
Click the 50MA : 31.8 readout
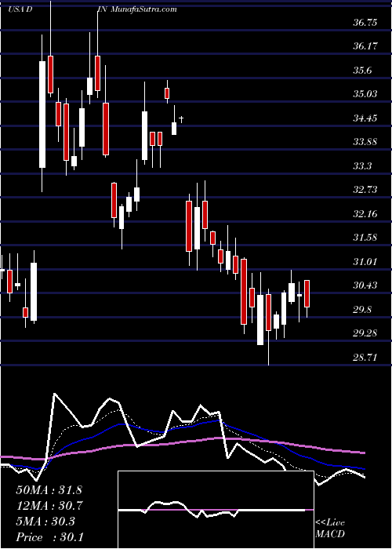point(49,490)
